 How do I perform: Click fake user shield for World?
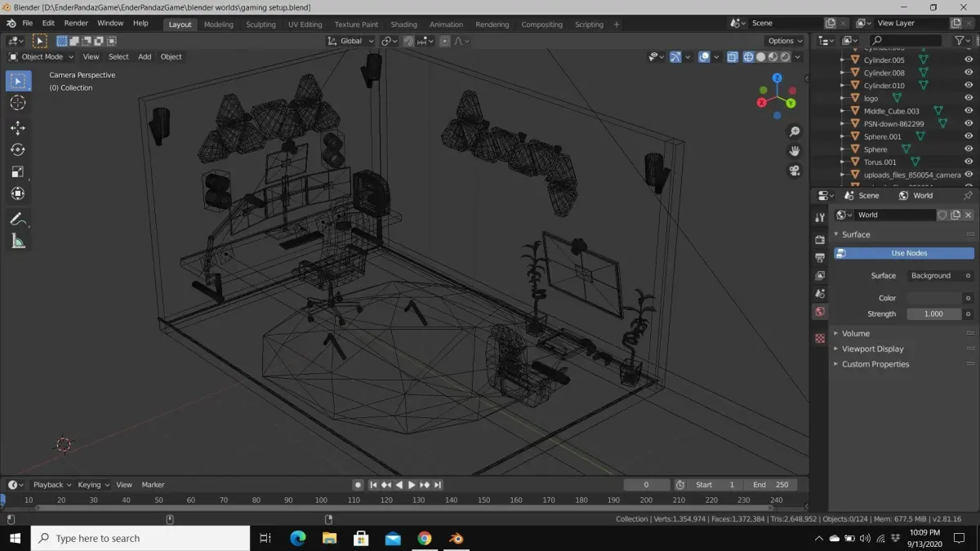pyautogui.click(x=942, y=215)
